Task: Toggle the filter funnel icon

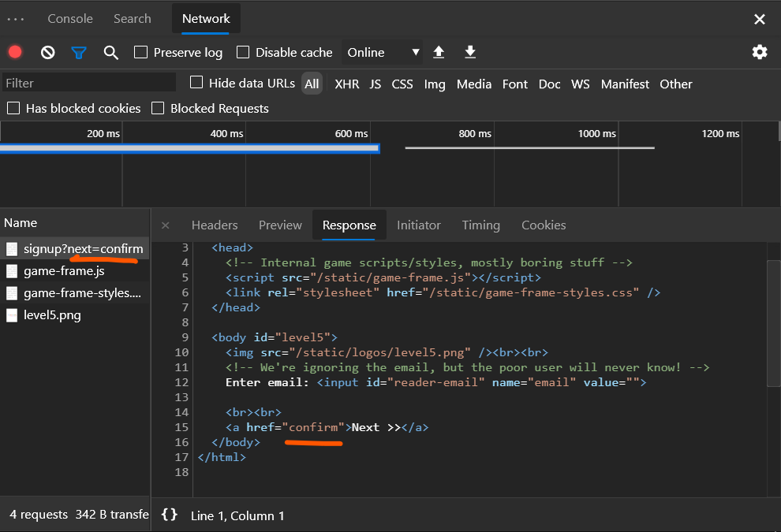Action: [79, 52]
